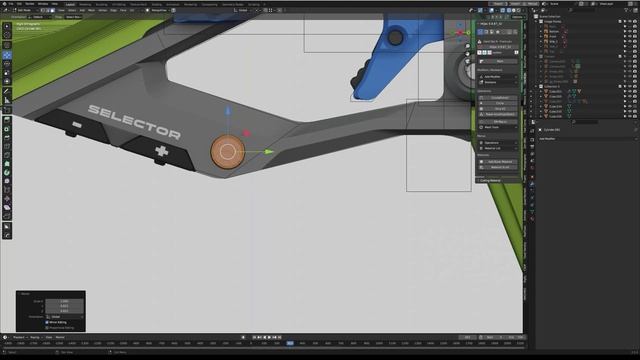This screenshot has height=360, width=640.
Task: Open the Options dropdown in viewport header
Action: [517, 17]
